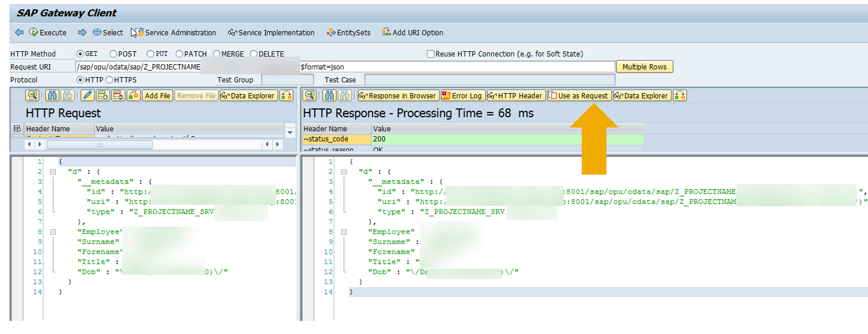The width and height of the screenshot is (868, 334).
Task: Collapse the "Employee" node in request body
Action: pos(53,232)
